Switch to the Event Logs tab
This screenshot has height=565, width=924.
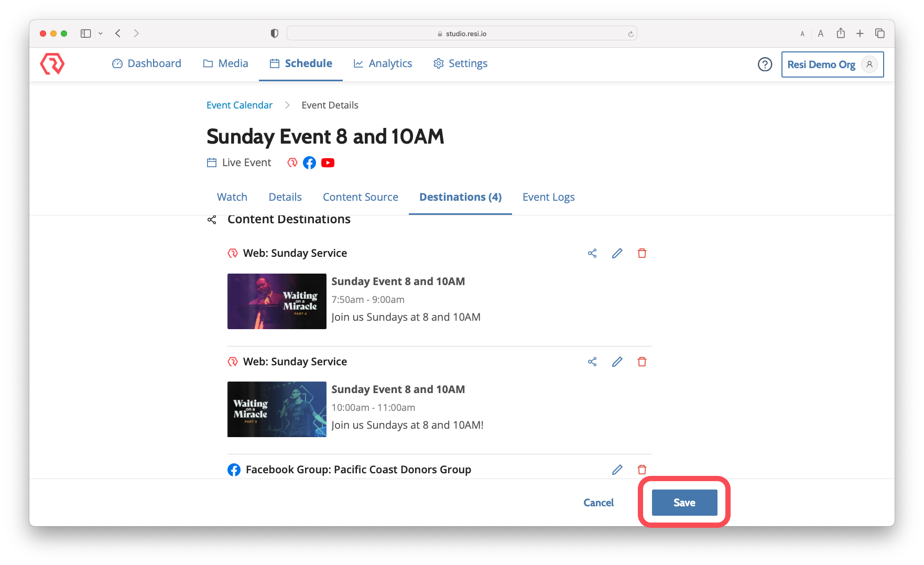(549, 197)
